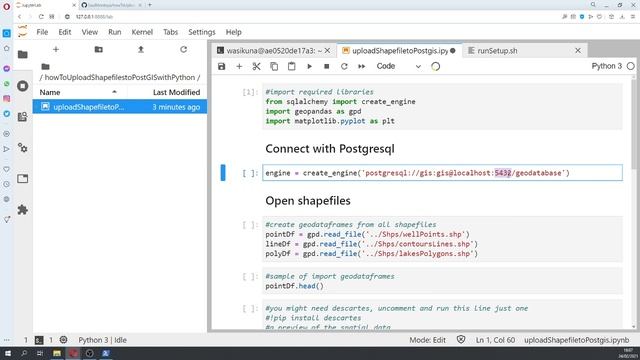Open the Property Inspector gears sidebar
This screenshot has height=360, width=640.
[23, 148]
